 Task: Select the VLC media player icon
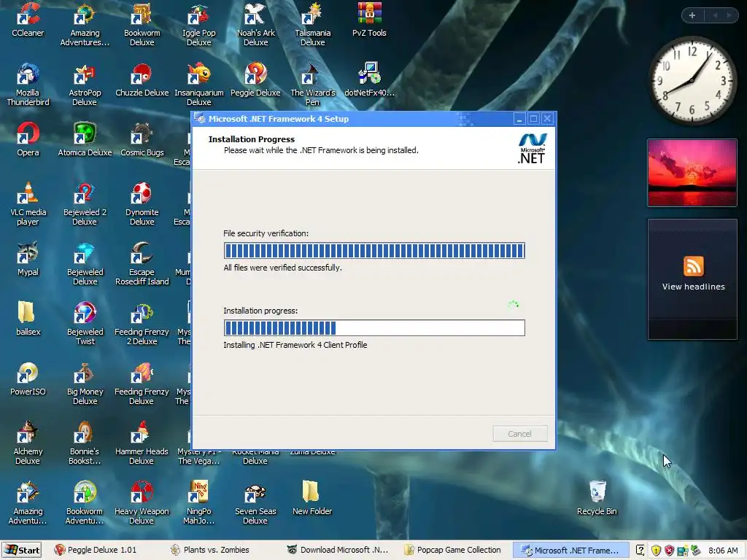coord(28,194)
